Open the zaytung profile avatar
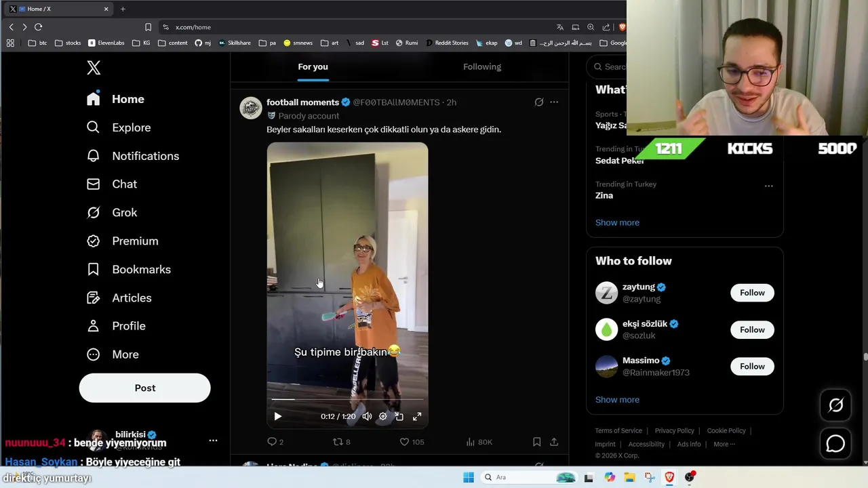 [606, 293]
